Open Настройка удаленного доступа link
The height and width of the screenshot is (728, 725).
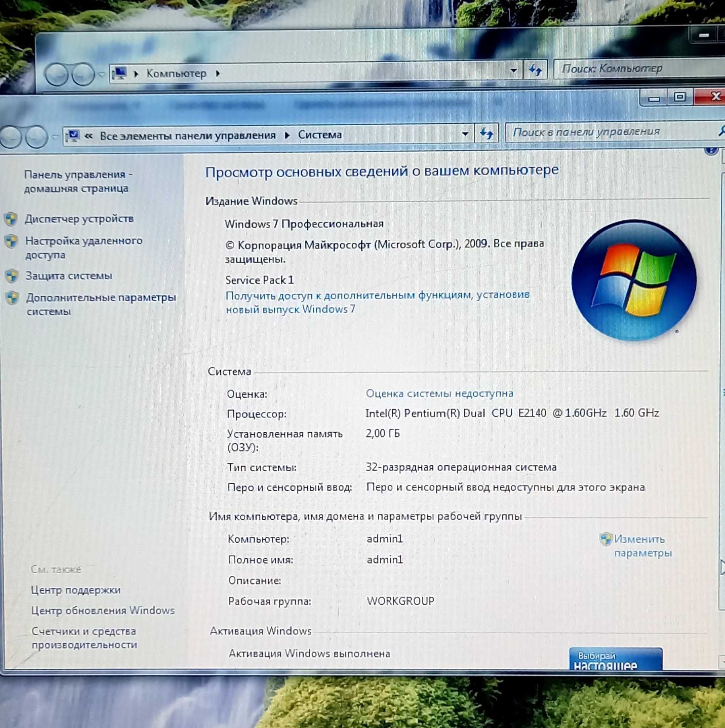(84, 247)
